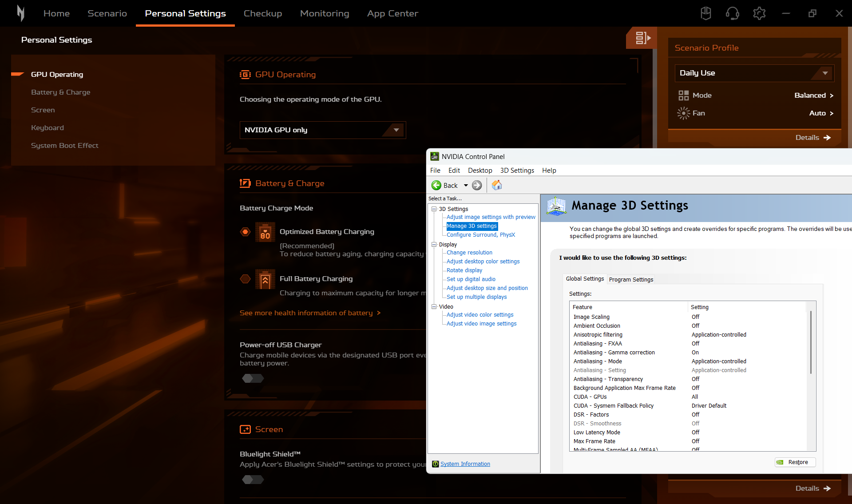Click the Screen section icon

[245, 429]
